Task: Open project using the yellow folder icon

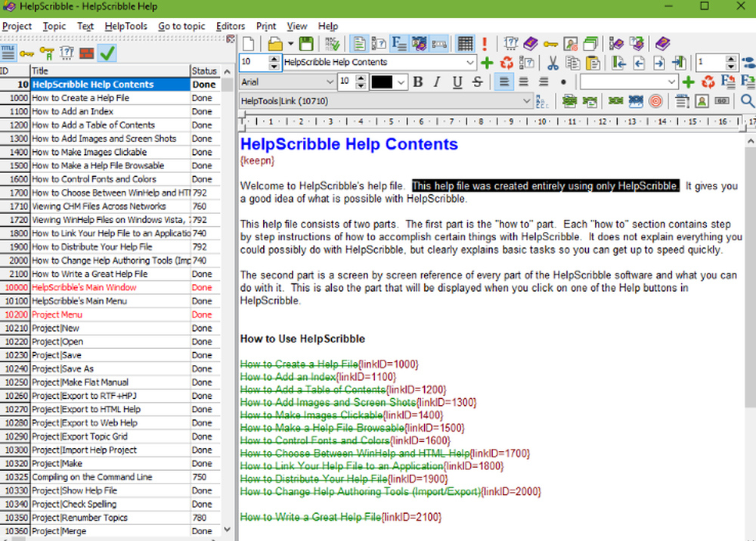Action: coord(275,44)
